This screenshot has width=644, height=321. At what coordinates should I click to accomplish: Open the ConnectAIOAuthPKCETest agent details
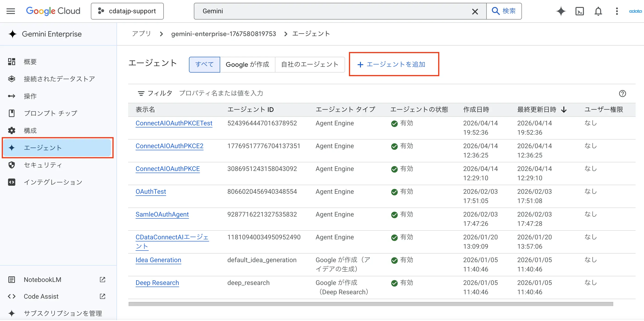[x=174, y=123]
